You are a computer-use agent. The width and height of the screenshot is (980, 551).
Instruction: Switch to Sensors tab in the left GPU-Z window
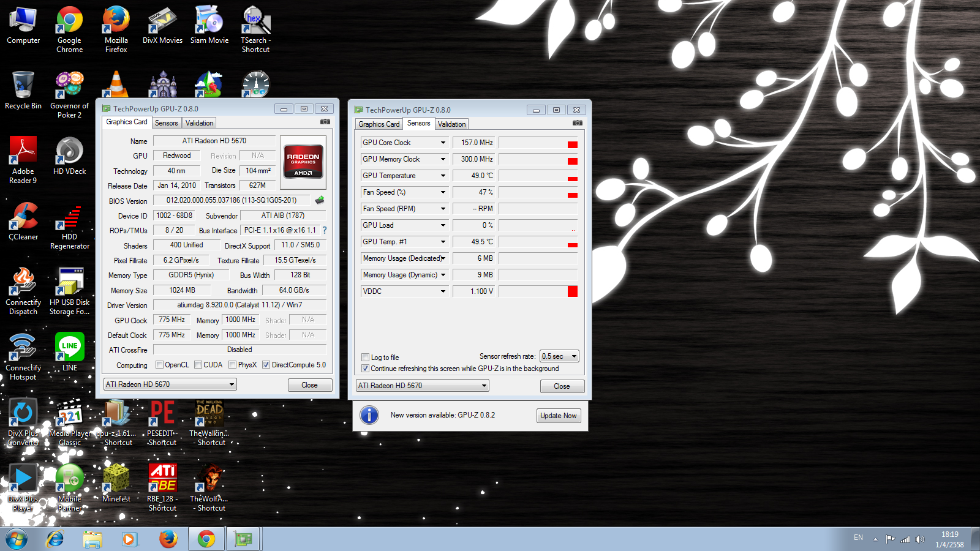point(167,123)
